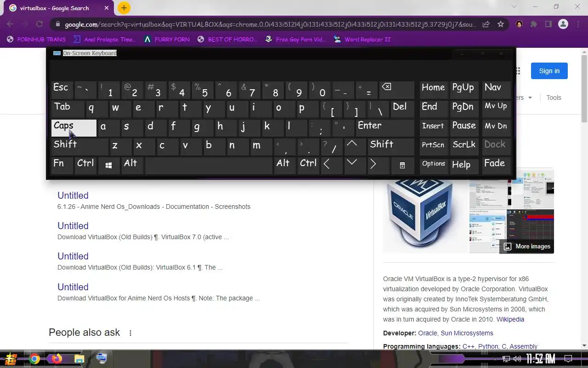The width and height of the screenshot is (588, 368).
Task: Open People also ask three-dot options
Action: [x=130, y=333]
